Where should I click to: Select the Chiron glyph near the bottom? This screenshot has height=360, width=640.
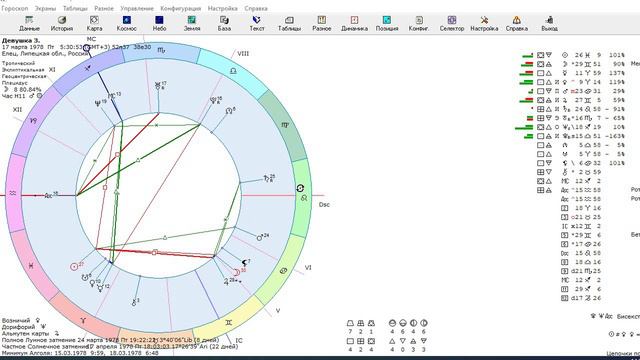pos(134,303)
